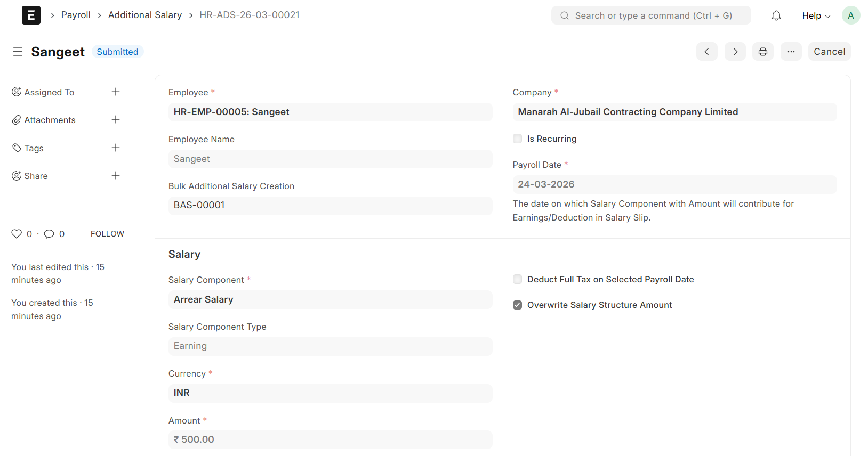Open the notifications bell
The width and height of the screenshot is (868, 456).
776,16
